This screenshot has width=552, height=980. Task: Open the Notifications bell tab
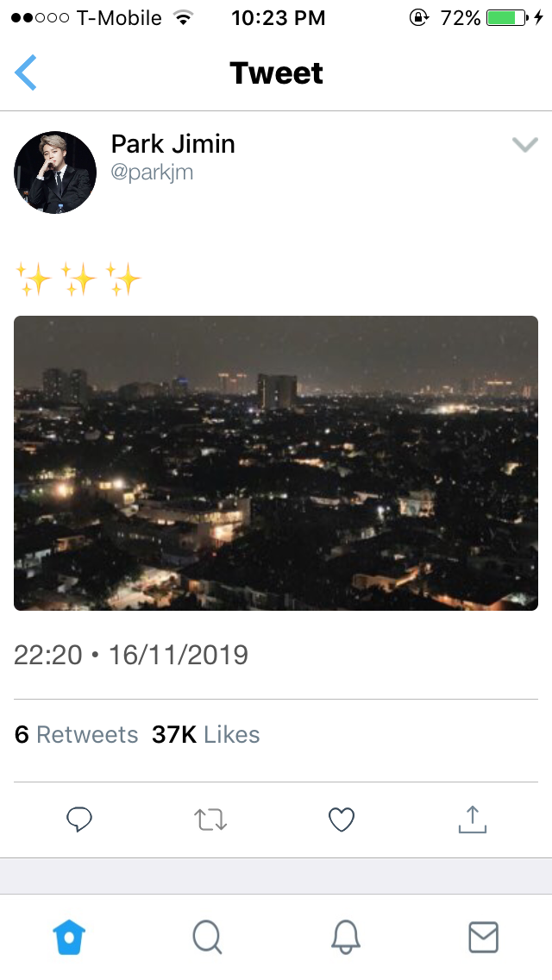[x=345, y=936]
